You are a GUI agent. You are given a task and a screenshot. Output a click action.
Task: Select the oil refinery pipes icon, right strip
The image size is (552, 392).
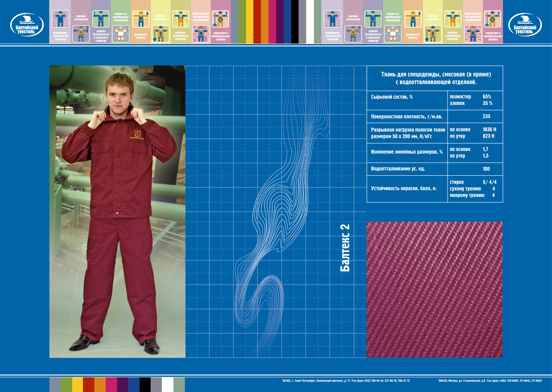pyautogui.click(x=473, y=34)
